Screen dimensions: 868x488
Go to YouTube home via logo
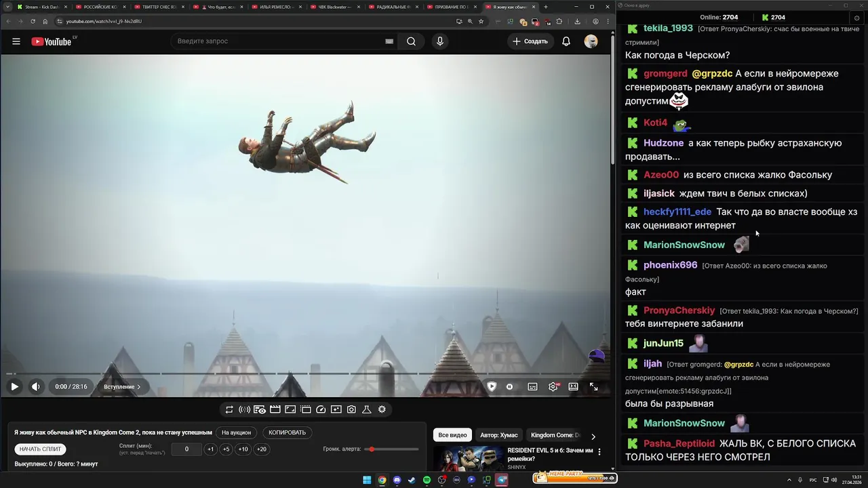(51, 41)
